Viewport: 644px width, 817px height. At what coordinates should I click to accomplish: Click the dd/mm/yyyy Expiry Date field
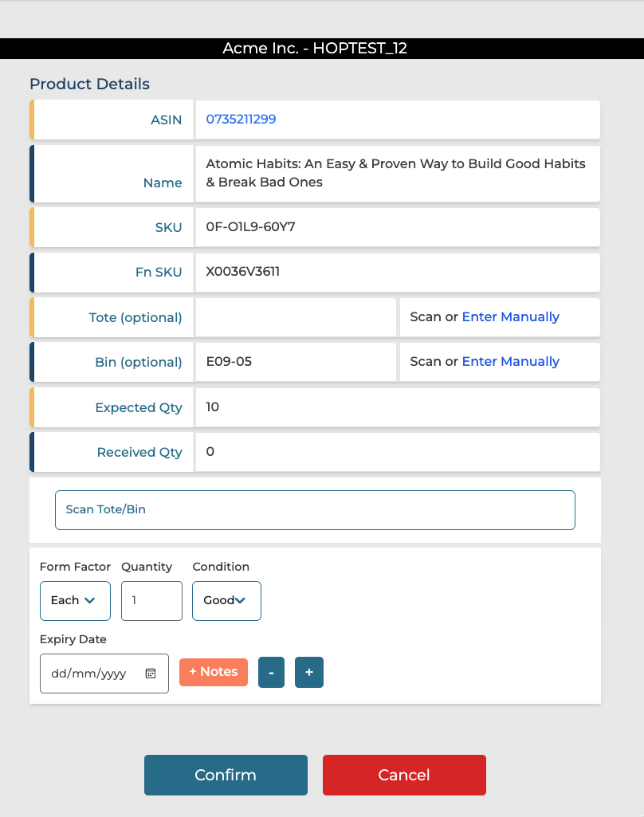89,674
